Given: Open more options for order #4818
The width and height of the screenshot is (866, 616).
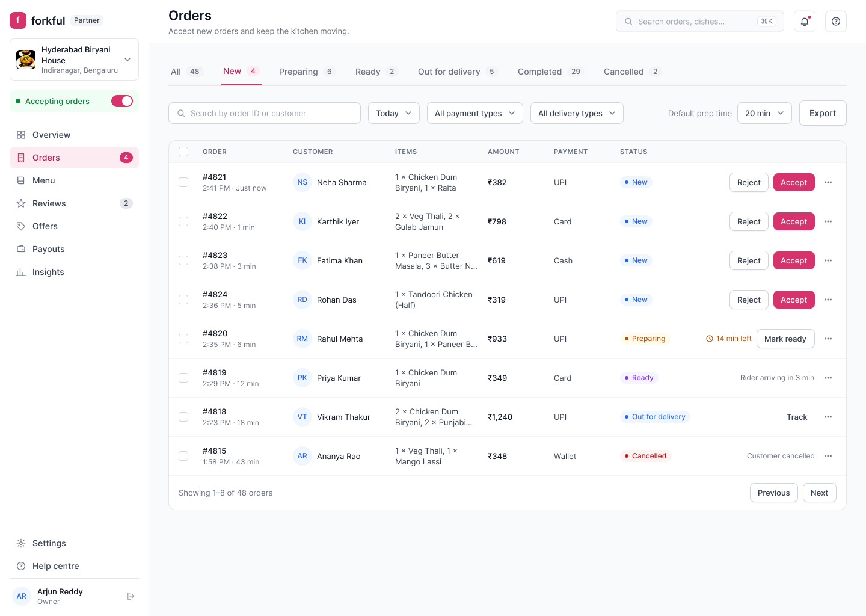Looking at the screenshot, I should tap(828, 417).
